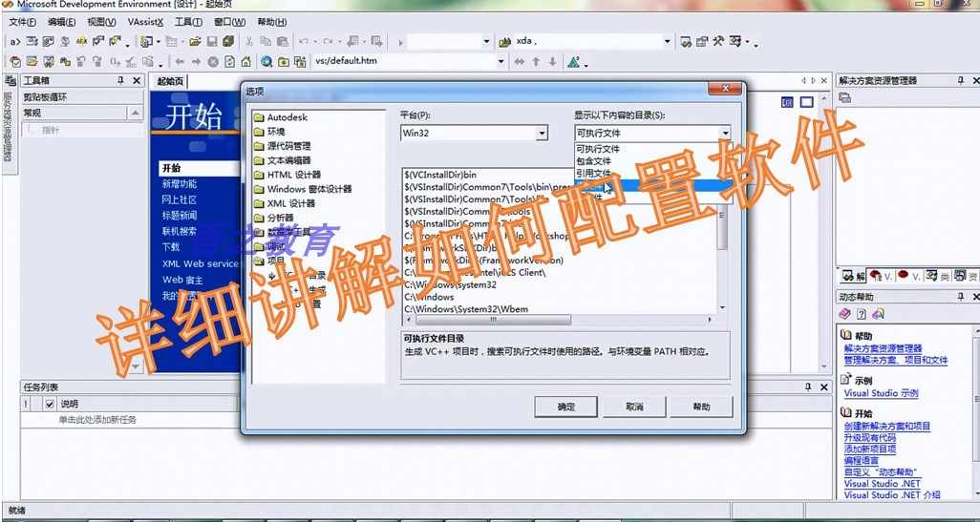The image size is (980, 522).
Task: Click the Save floppy disk toolbar icon
Action: [x=212, y=41]
